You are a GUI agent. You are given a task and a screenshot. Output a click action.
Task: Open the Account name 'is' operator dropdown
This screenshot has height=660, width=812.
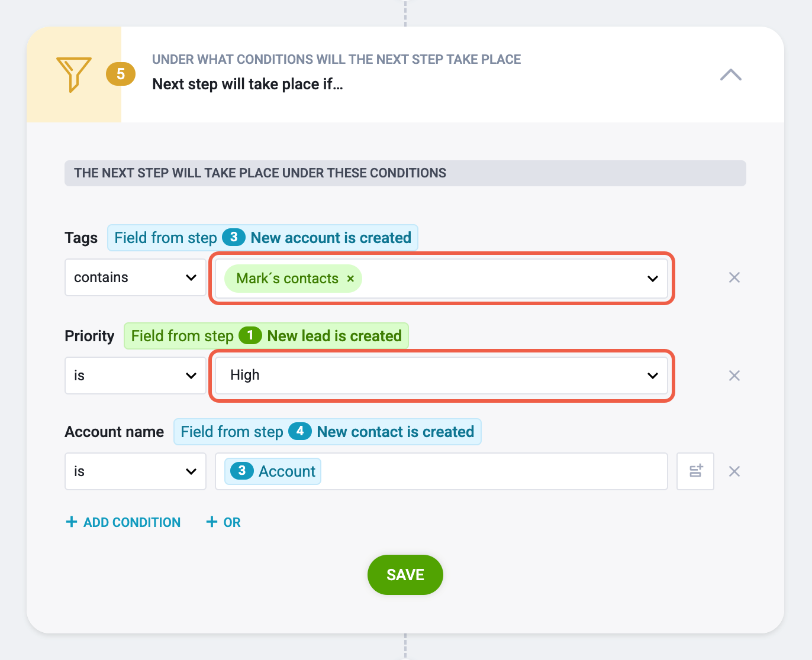pos(136,471)
